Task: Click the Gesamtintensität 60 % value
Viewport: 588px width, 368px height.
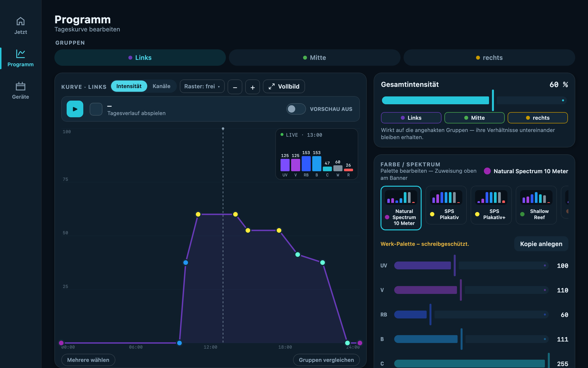Action: coord(559,85)
